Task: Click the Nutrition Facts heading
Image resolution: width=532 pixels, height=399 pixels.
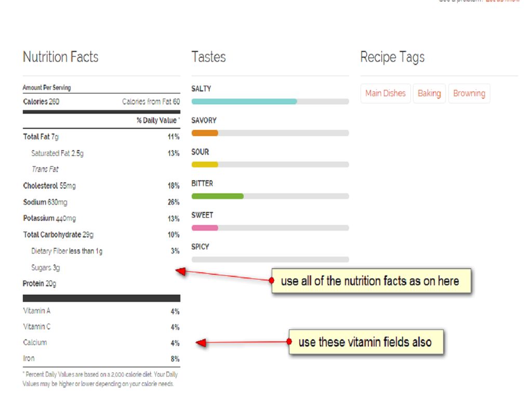Action: pos(61,57)
